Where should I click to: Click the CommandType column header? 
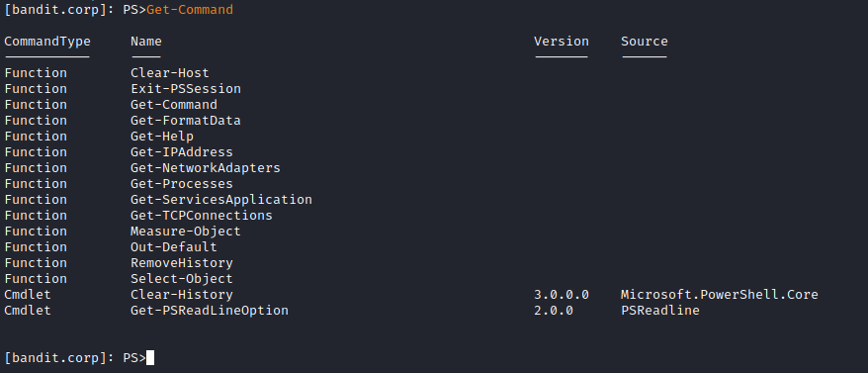pos(47,42)
